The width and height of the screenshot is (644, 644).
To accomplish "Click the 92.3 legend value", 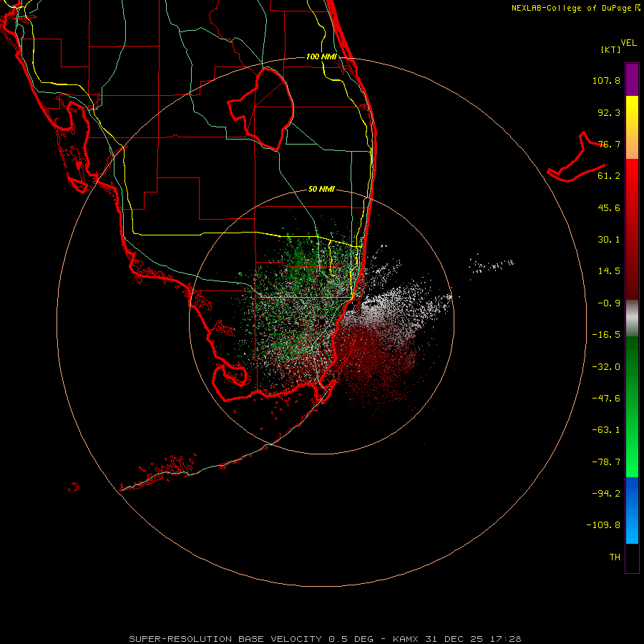I will pos(609,112).
